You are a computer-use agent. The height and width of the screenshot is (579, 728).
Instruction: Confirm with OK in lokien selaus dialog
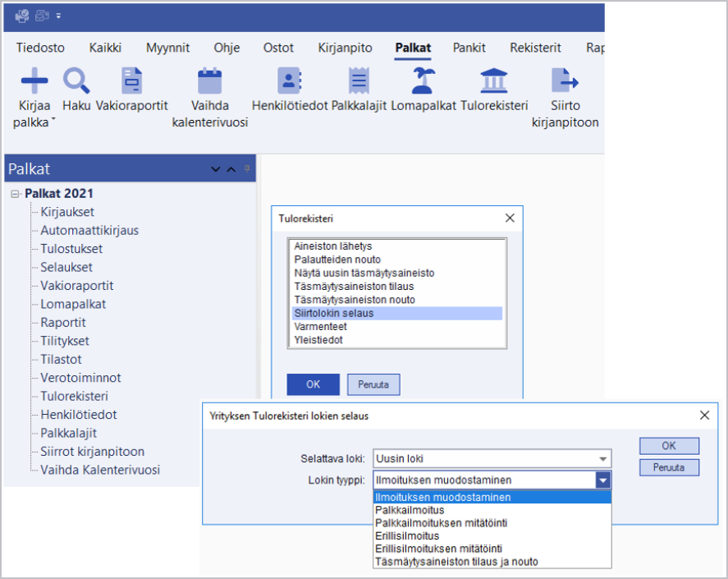tap(669, 446)
